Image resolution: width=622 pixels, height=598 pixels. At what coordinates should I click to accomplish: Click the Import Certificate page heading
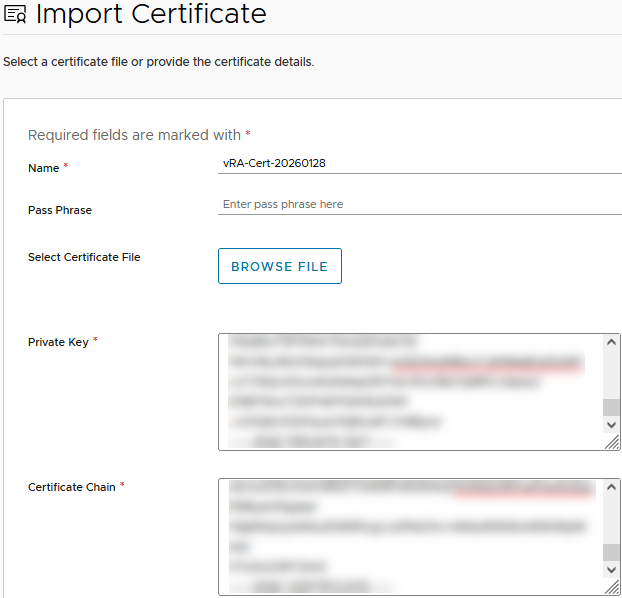pyautogui.click(x=151, y=14)
